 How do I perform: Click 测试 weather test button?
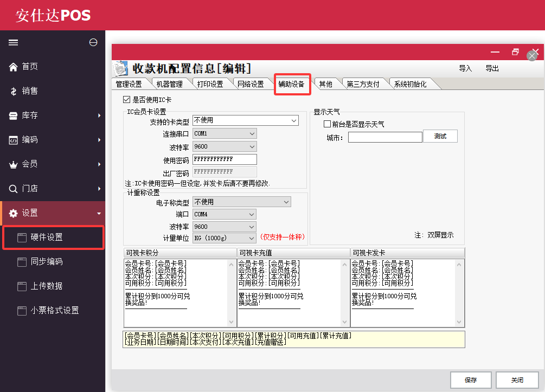click(440, 136)
